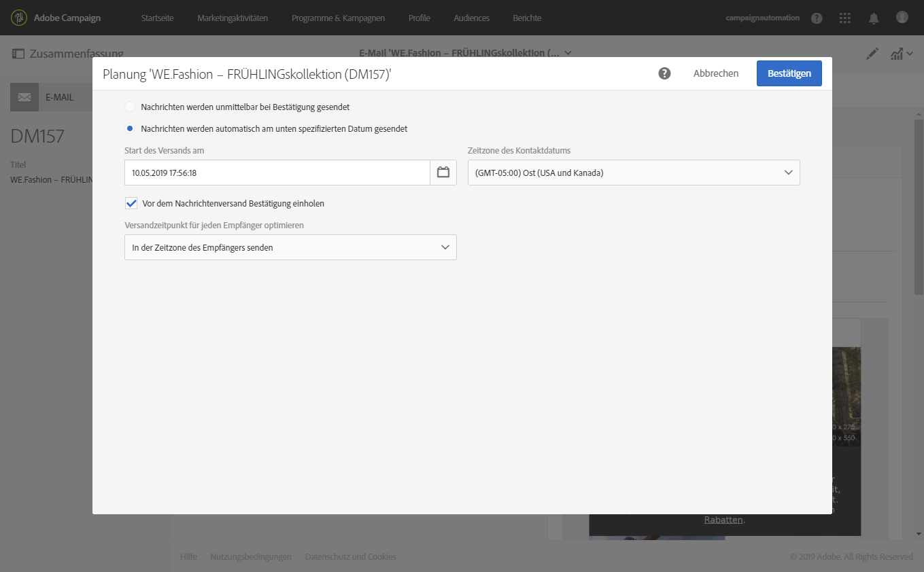Open the calendar date picker icon
This screenshot has width=924, height=572.
tap(443, 173)
